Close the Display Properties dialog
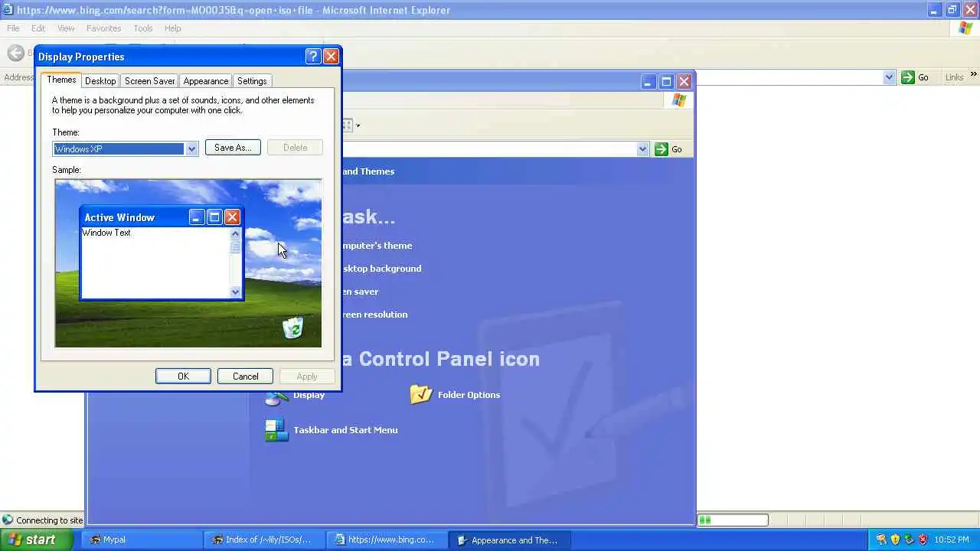980x551 pixels. pos(331,57)
